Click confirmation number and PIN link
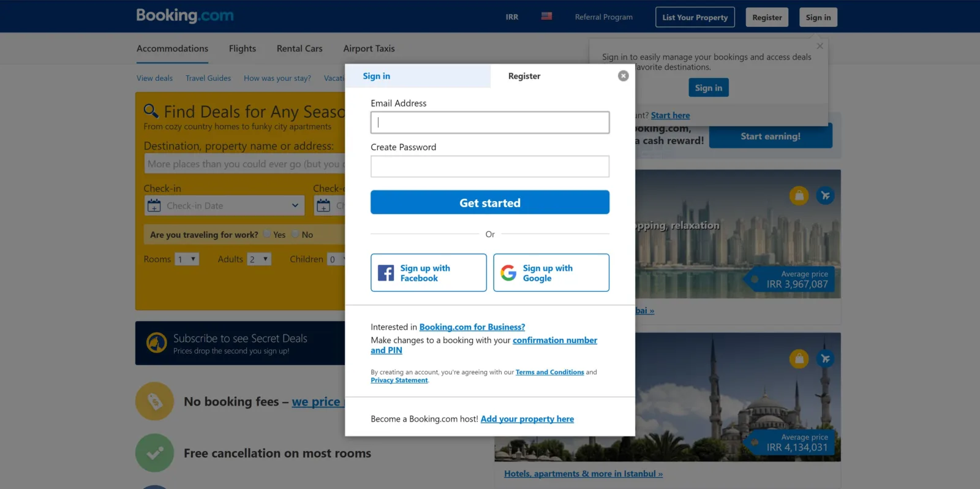 pos(484,345)
